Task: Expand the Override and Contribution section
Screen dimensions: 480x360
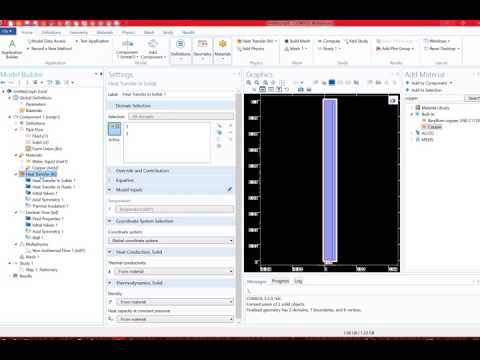Action: (x=110, y=171)
